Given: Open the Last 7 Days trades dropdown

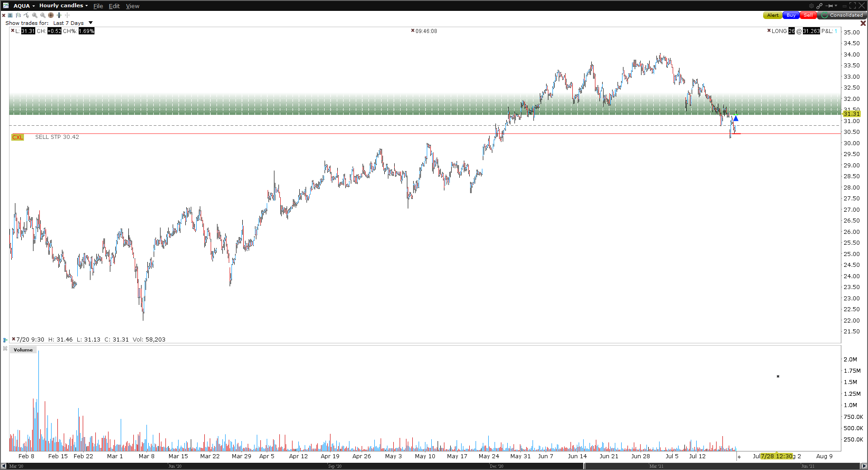Looking at the screenshot, I should pyautogui.click(x=73, y=23).
